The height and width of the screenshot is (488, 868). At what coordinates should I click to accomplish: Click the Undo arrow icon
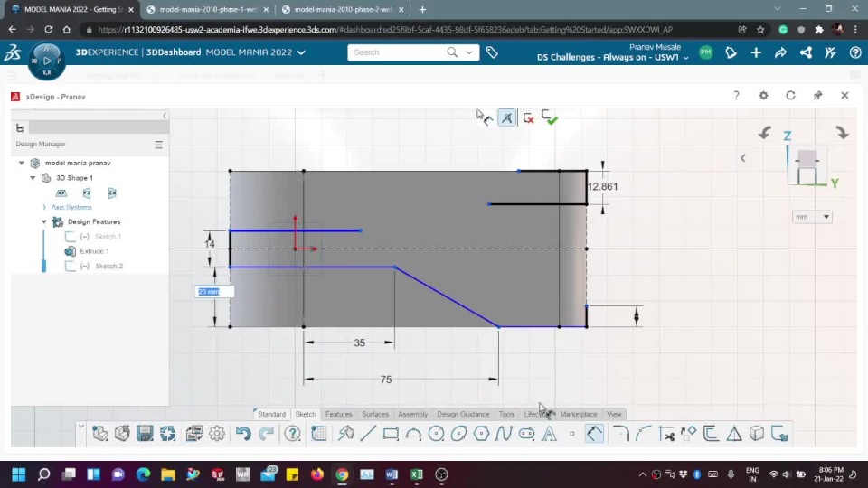click(x=243, y=434)
